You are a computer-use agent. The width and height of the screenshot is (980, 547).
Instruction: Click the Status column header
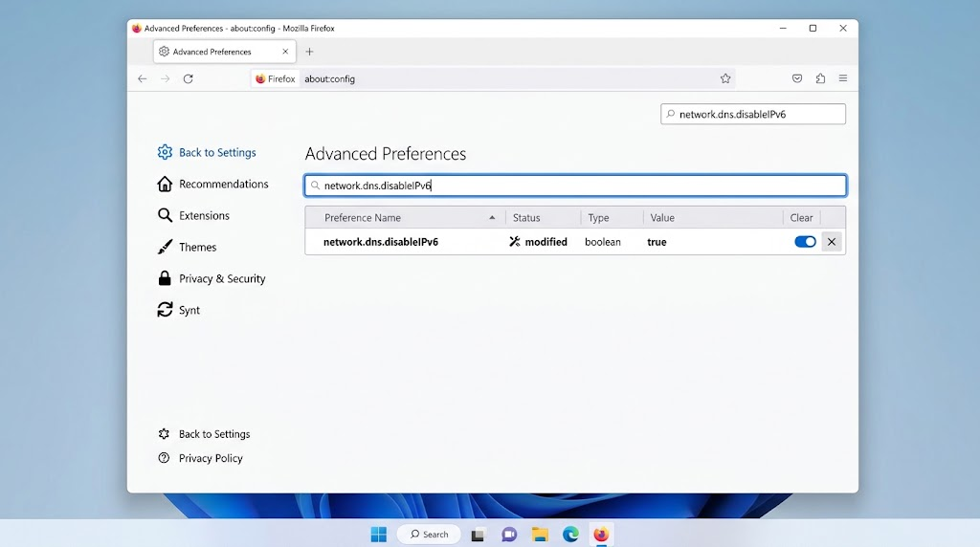pos(543,217)
